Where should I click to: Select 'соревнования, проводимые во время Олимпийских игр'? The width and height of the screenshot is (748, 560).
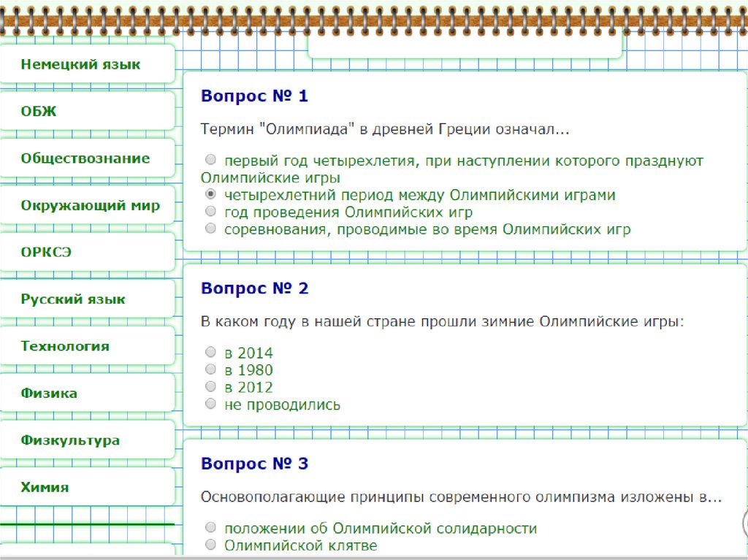point(211,229)
